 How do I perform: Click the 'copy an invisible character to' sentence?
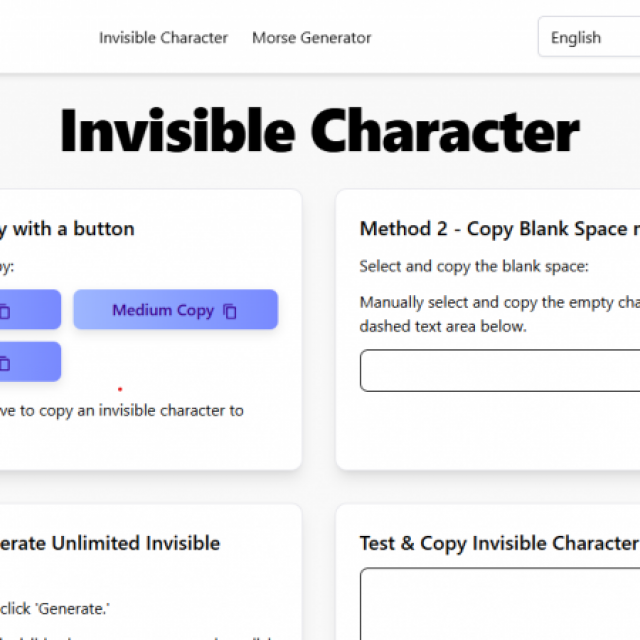pyautogui.click(x=122, y=411)
